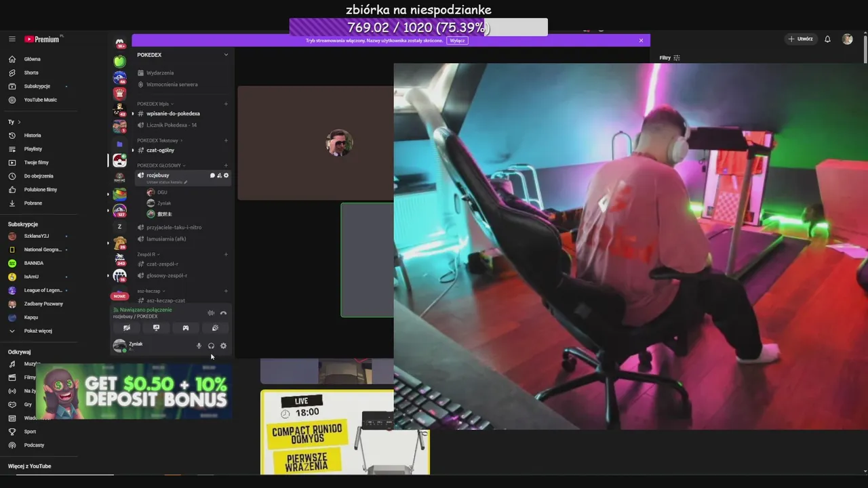Select user DGU in the voice channel
Image resolution: width=868 pixels, height=488 pixels.
point(162,192)
